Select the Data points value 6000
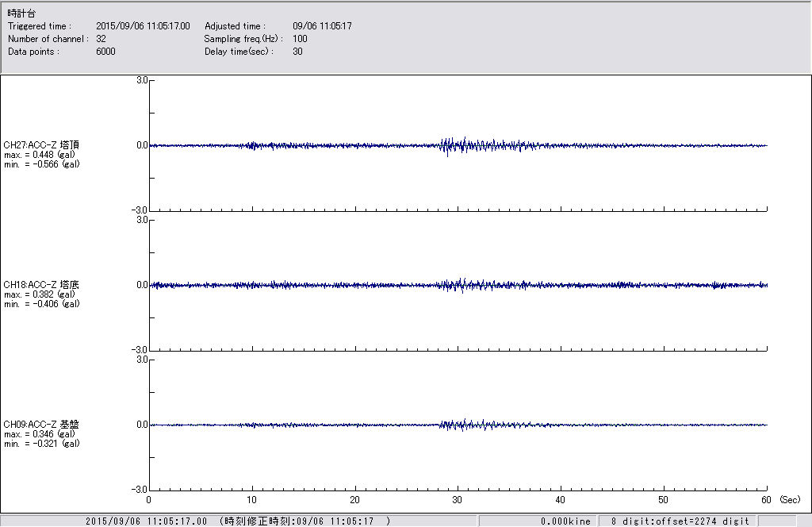Image resolution: width=812 pixels, height=527 pixels. point(105,52)
